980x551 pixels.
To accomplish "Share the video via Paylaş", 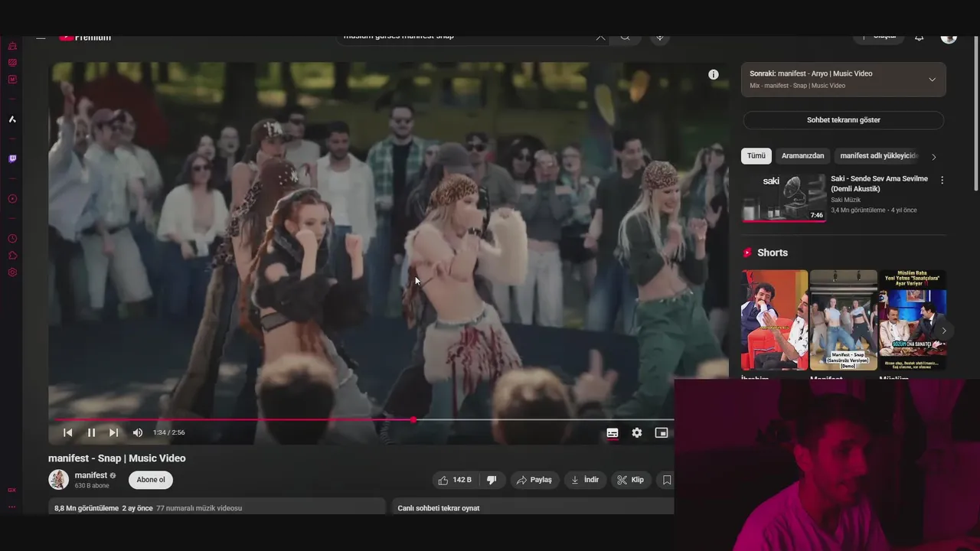I will [534, 480].
